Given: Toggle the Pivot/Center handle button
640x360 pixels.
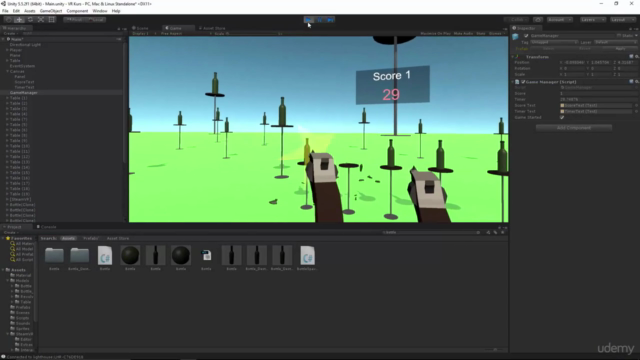Looking at the screenshot, I should [x=74, y=20].
